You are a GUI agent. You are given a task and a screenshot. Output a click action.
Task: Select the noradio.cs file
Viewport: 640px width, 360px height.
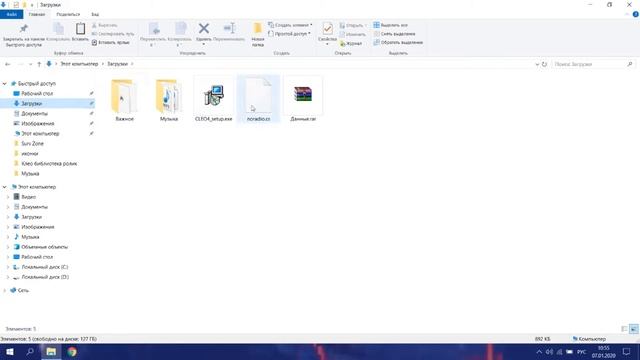(258, 99)
